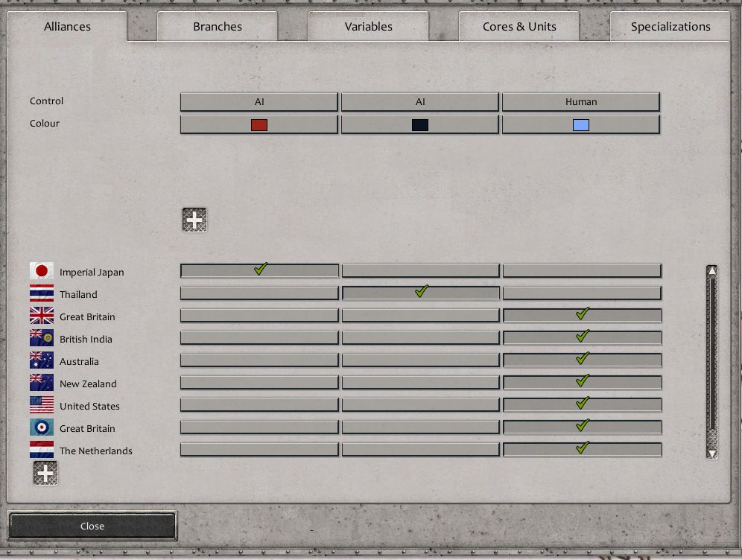Add a new nation with bottom plus icon
Image resolution: width=742 pixels, height=560 pixels.
tap(45, 473)
